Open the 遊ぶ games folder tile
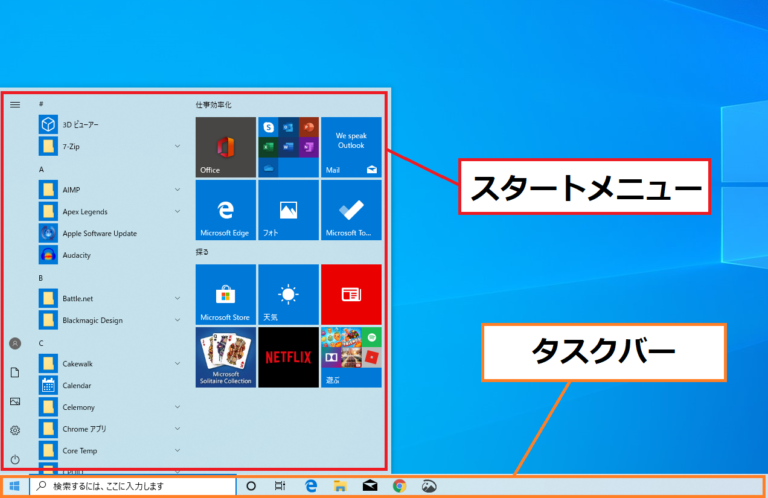Screen dimensions: 768x498 pos(351,357)
